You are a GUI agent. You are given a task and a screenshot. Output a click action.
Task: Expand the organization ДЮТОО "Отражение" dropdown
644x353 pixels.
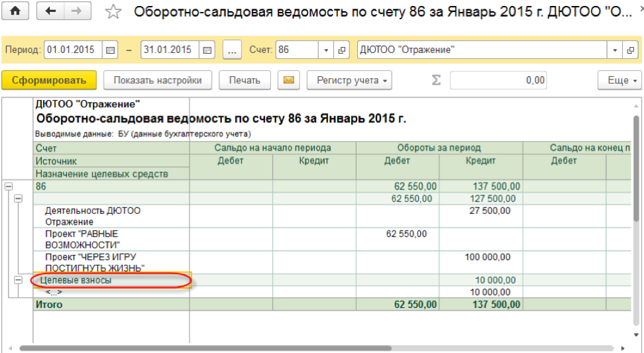[616, 50]
